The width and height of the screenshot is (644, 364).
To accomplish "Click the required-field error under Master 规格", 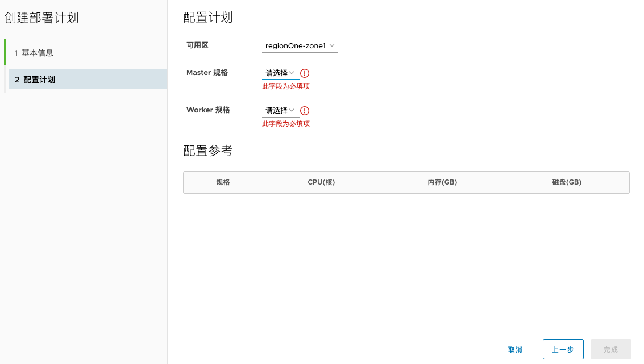I will click(x=286, y=86).
